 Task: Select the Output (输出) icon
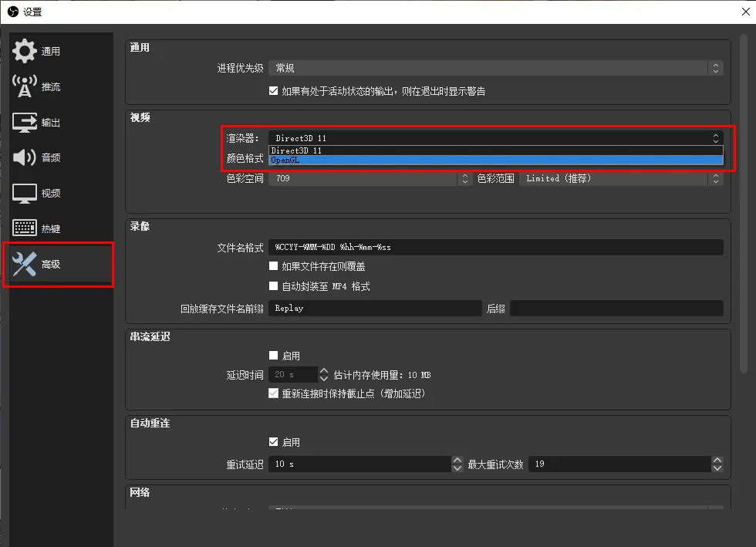click(x=25, y=122)
